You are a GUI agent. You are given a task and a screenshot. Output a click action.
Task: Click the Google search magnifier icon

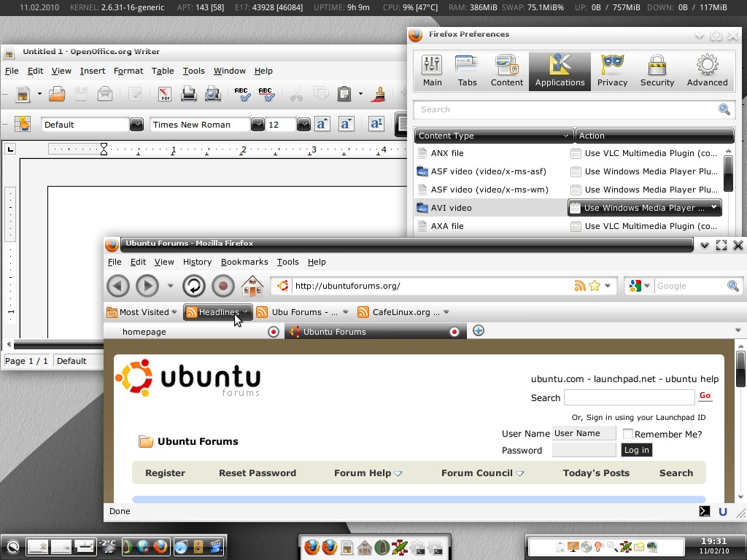[732, 286]
